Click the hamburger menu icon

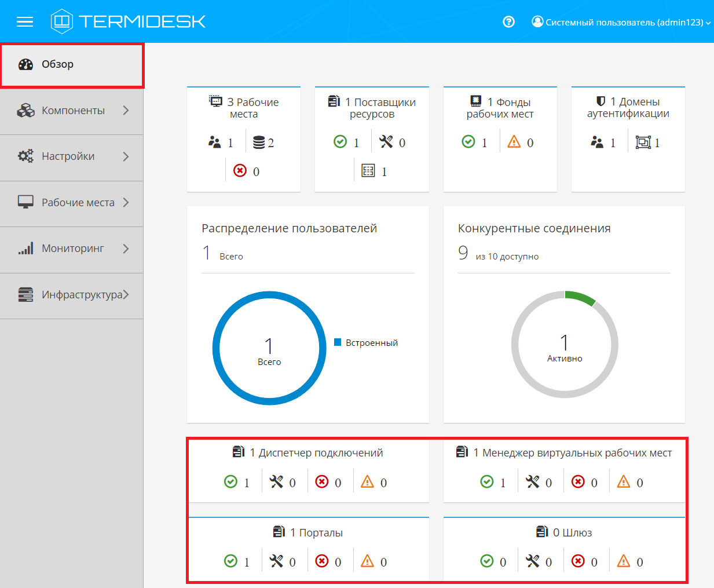coord(25,22)
